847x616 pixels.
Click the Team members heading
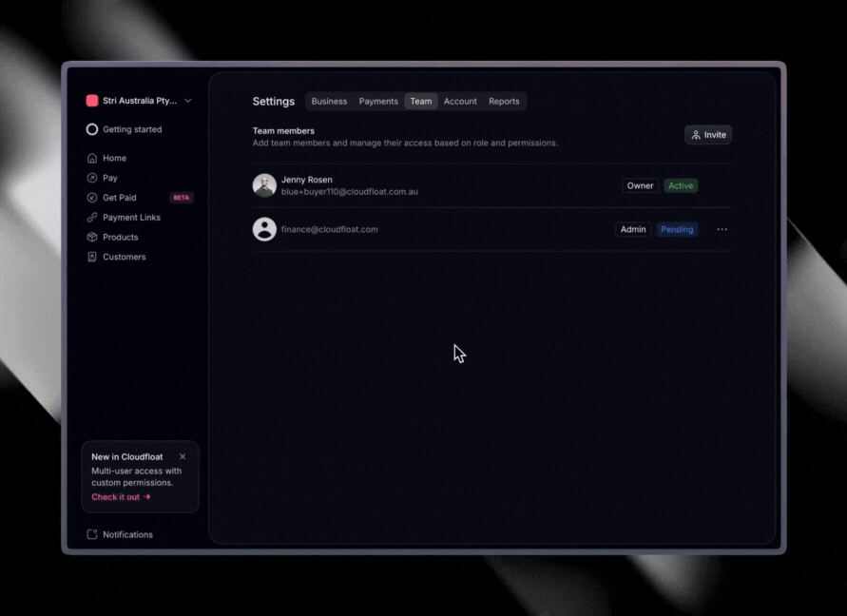(x=283, y=131)
